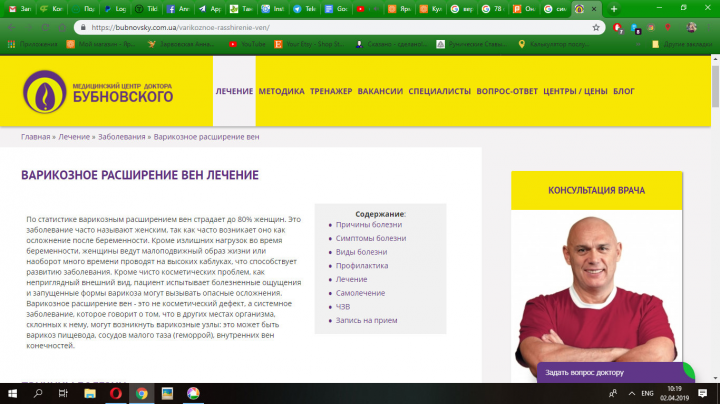Open the Instagram browser tab
The image size is (720, 404).
pos(272,9)
